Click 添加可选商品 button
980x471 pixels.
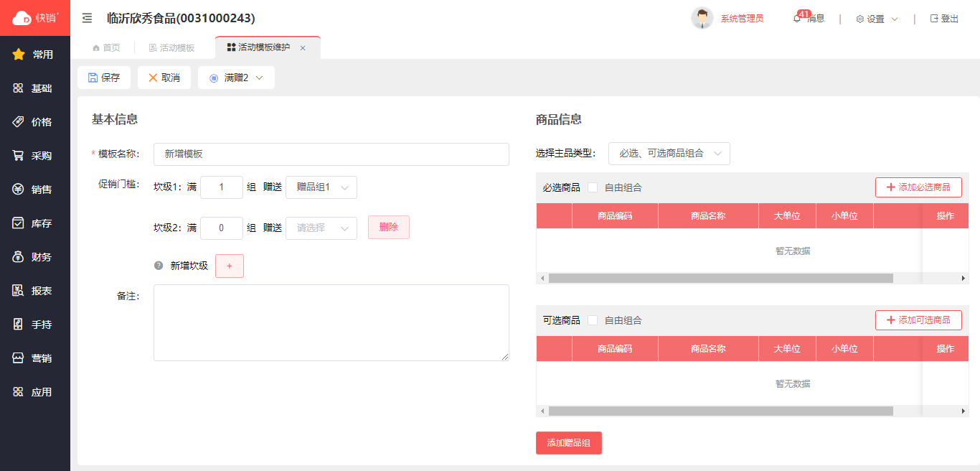(x=918, y=320)
